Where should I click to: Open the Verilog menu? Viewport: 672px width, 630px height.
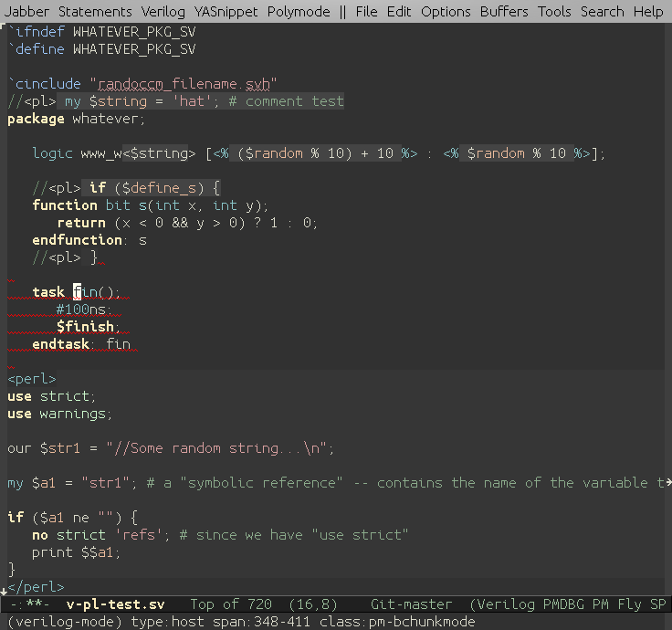[x=163, y=12]
